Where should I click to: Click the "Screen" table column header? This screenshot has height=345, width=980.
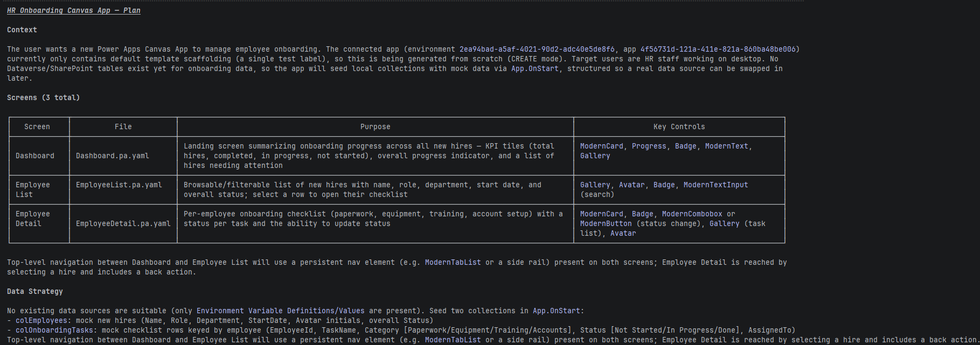[37, 126]
